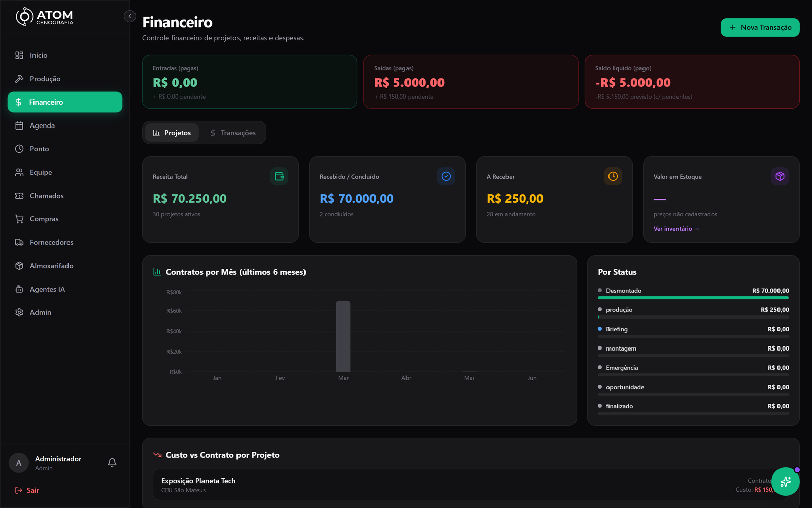The width and height of the screenshot is (812, 508).
Task: Click trend-down icon beside Custo vs Contrato
Action: pyautogui.click(x=157, y=455)
